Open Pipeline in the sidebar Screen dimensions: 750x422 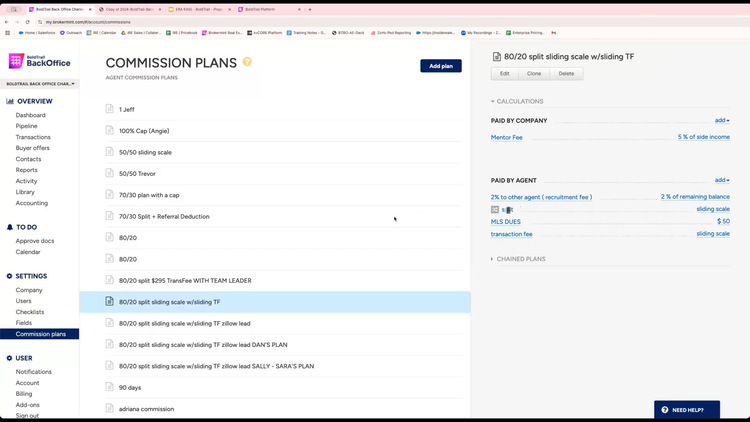26,126
